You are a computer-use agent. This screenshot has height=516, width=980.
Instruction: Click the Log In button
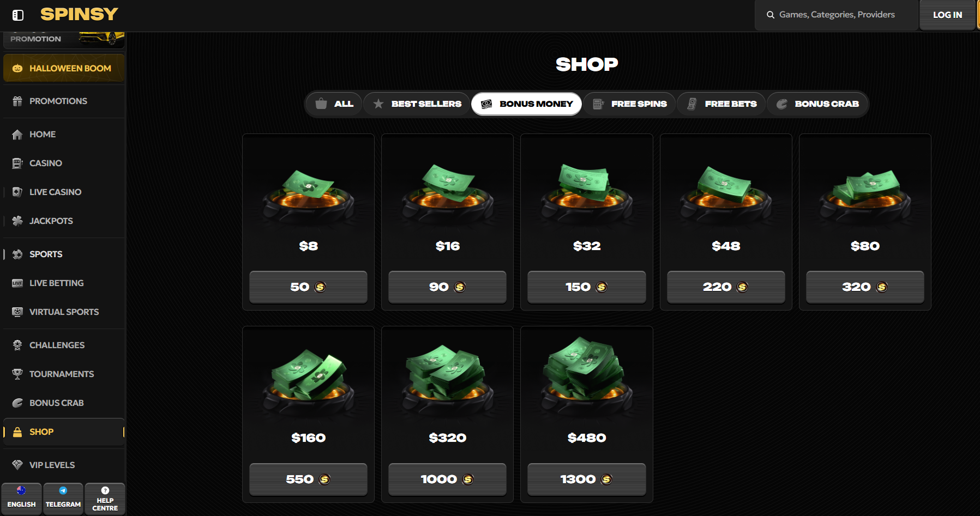coord(947,15)
